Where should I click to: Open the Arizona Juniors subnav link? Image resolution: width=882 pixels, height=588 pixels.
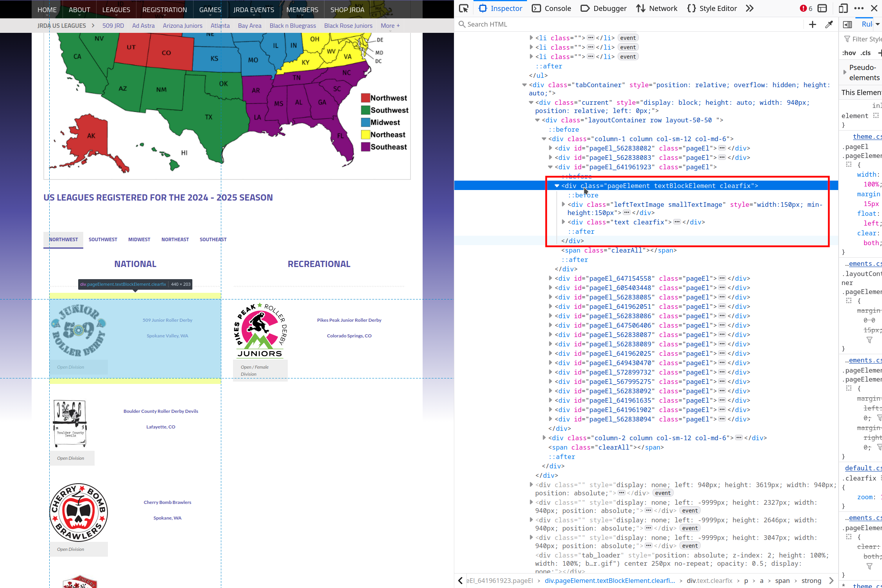pos(183,26)
